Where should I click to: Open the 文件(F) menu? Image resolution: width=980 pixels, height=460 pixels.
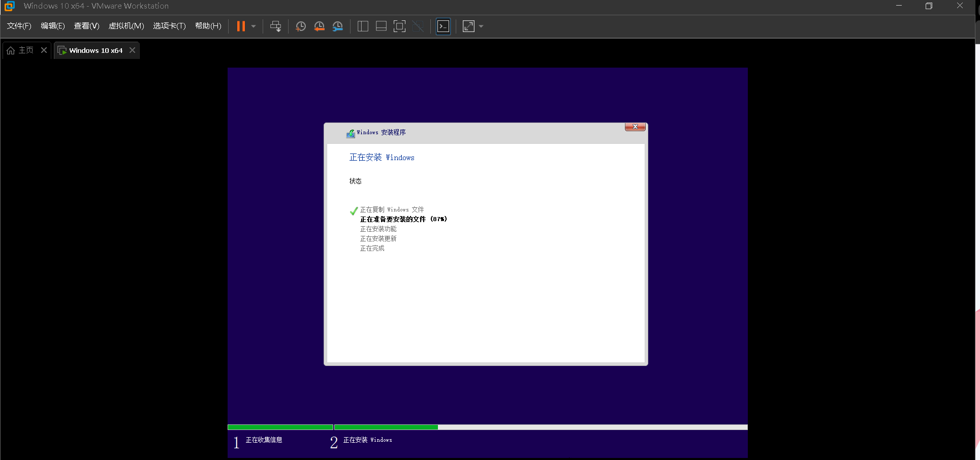coord(19,26)
